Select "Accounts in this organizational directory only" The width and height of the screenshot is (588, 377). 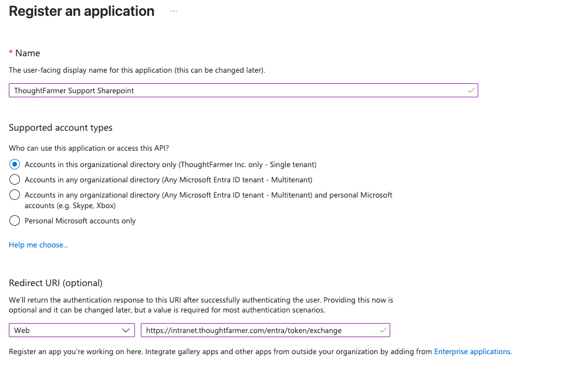[x=14, y=164]
